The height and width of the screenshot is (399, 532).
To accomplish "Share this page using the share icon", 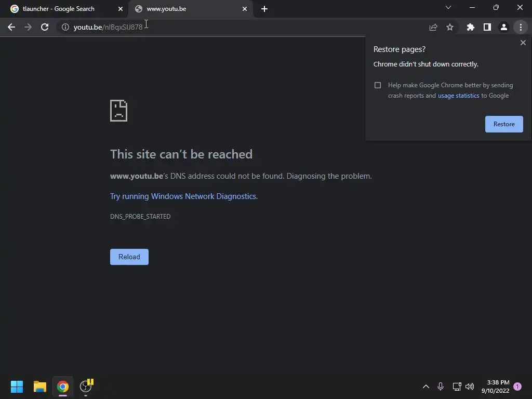I will pyautogui.click(x=433, y=27).
